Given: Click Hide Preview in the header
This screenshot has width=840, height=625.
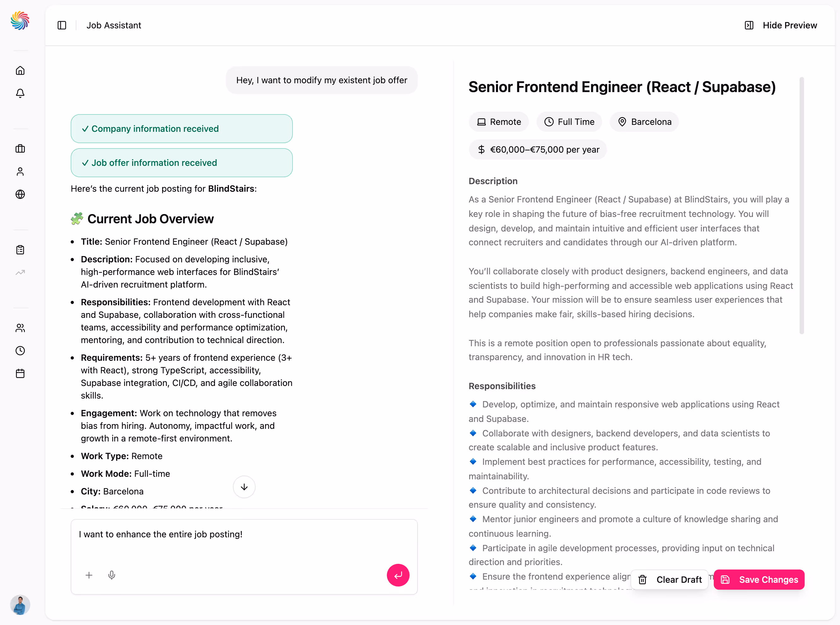Looking at the screenshot, I should [781, 25].
